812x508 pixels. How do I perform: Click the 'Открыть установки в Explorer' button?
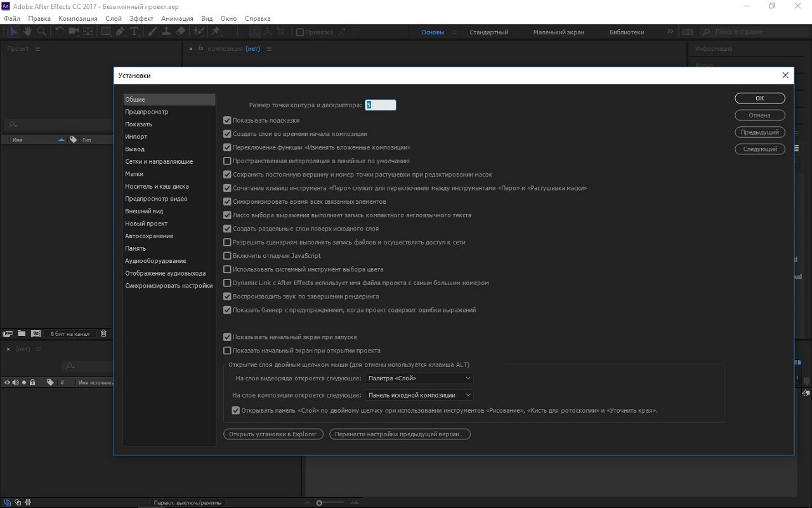tap(273, 434)
